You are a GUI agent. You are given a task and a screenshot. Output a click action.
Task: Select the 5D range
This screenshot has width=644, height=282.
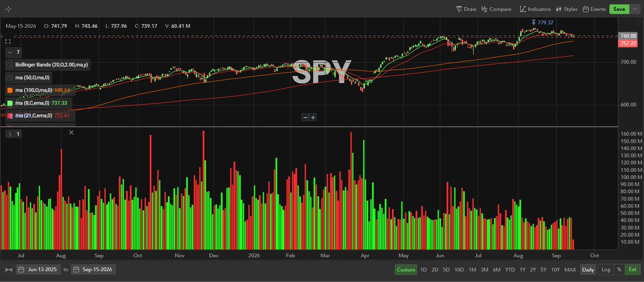(x=446, y=270)
